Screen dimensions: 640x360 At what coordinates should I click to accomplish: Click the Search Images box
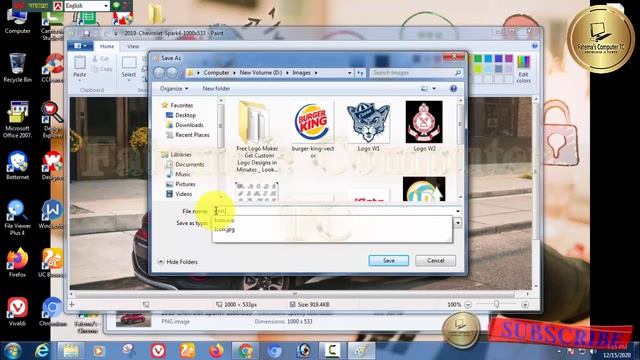click(416, 73)
